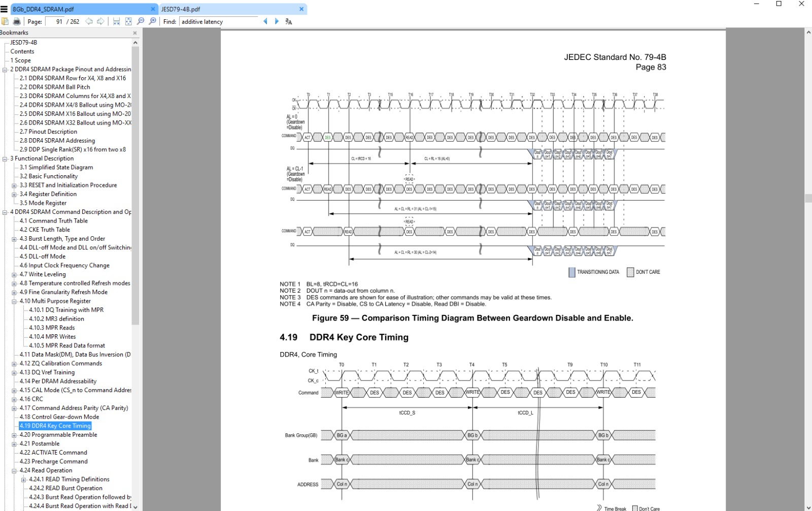
Task: Switch to the JESD79-4B.pdf tab
Action: pos(232,9)
